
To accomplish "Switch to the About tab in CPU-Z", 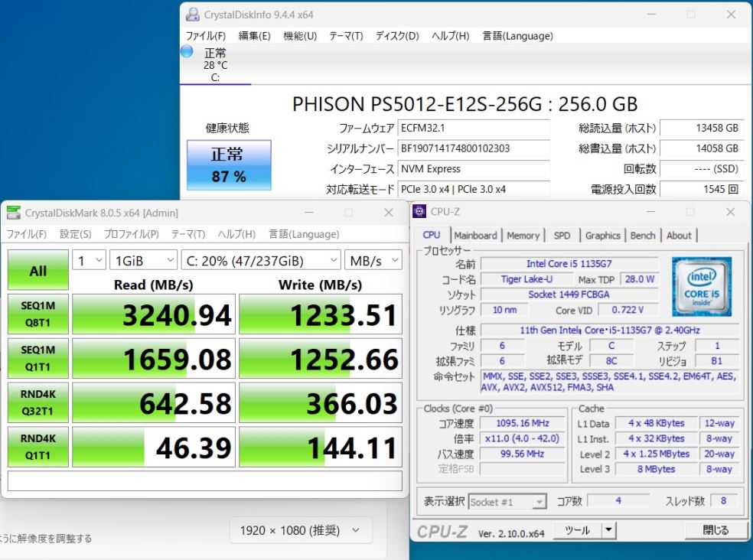I will [x=679, y=236].
